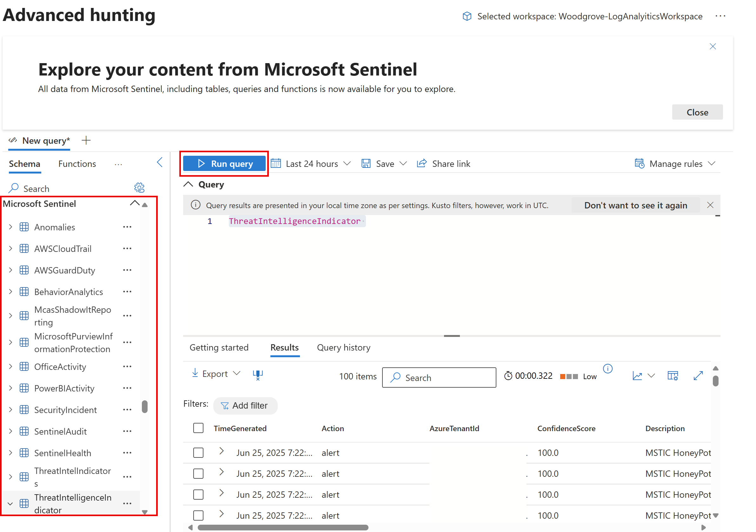The image size is (756, 532).
Task: Click the schema settings gear icon
Action: pyautogui.click(x=139, y=188)
